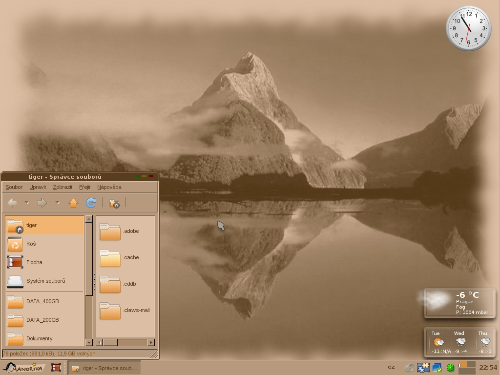
Task: Select the .cddb folder
Action: pos(118,284)
